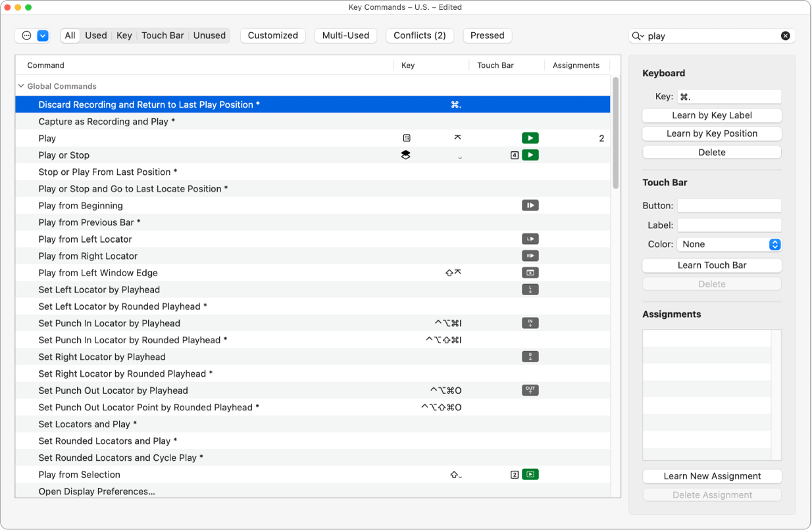This screenshot has width=812, height=530.
Task: Click Set Left Locator by Playhead Touch Bar icon
Action: click(530, 289)
